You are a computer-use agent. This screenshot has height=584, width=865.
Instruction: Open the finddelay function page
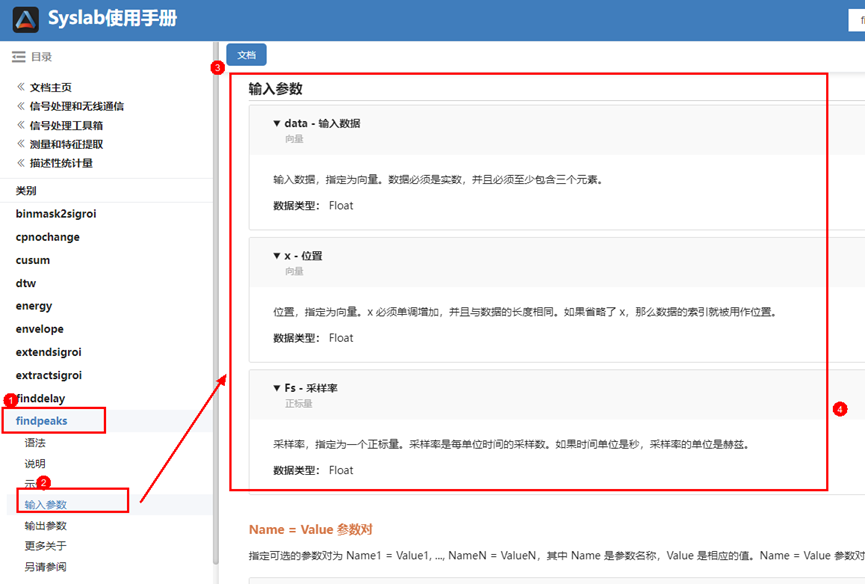click(x=40, y=398)
